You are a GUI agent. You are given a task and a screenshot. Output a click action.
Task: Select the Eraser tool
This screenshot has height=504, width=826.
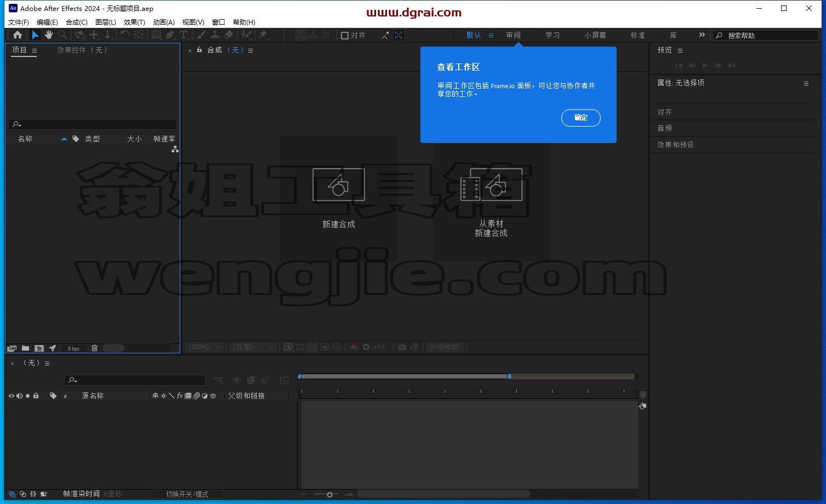click(x=229, y=35)
